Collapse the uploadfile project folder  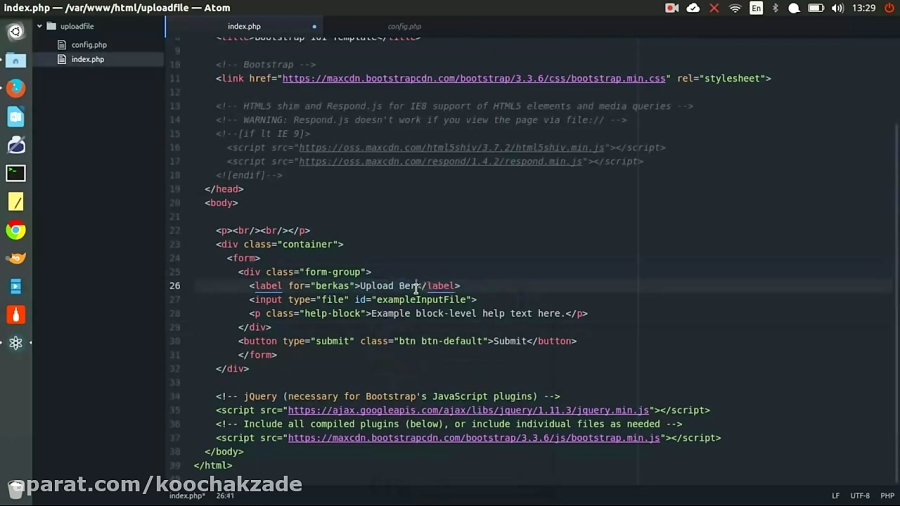click(40, 26)
